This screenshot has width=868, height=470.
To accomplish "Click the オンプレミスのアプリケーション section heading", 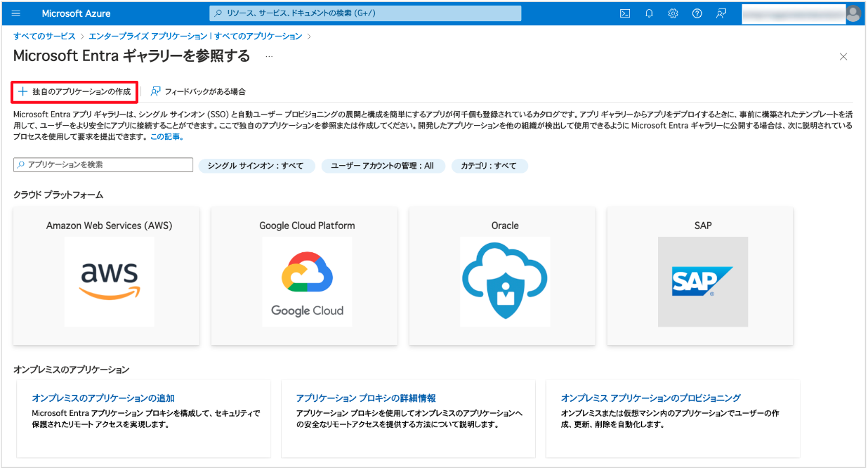I will (72, 369).
